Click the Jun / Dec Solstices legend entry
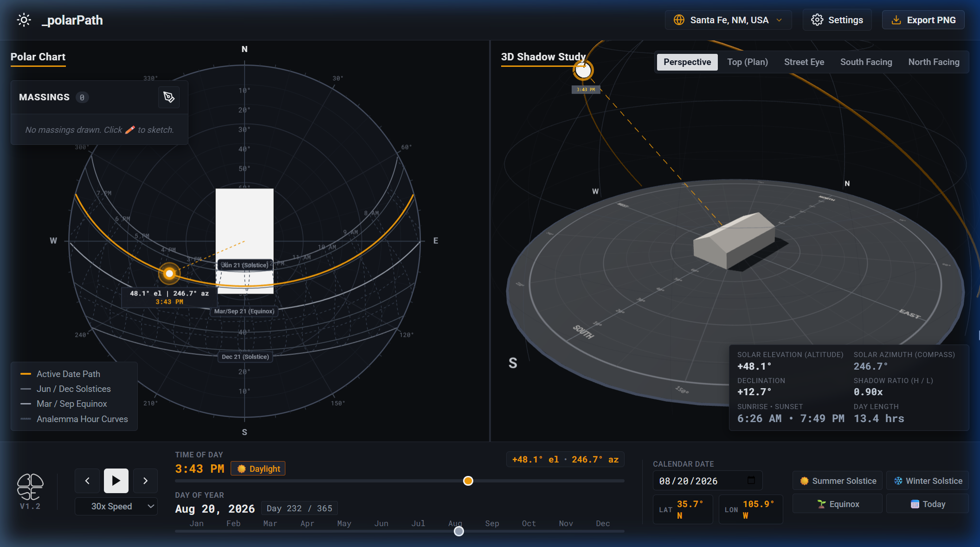This screenshot has height=547, width=980. tap(65, 389)
